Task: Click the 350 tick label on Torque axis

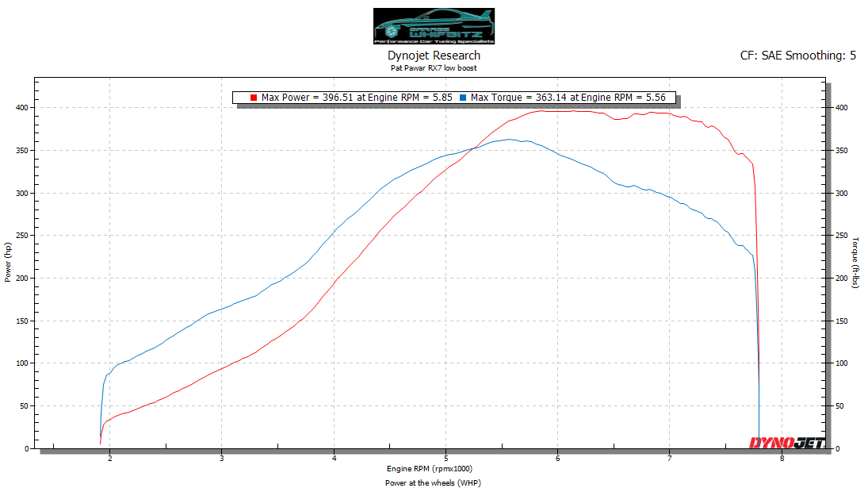Action: [841, 151]
